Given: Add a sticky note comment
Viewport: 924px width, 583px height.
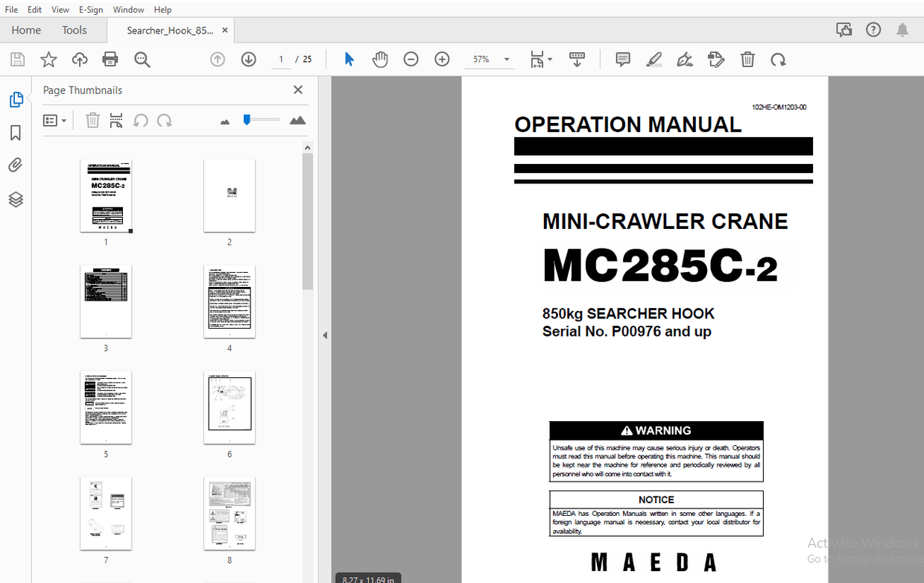Looking at the screenshot, I should click(621, 59).
